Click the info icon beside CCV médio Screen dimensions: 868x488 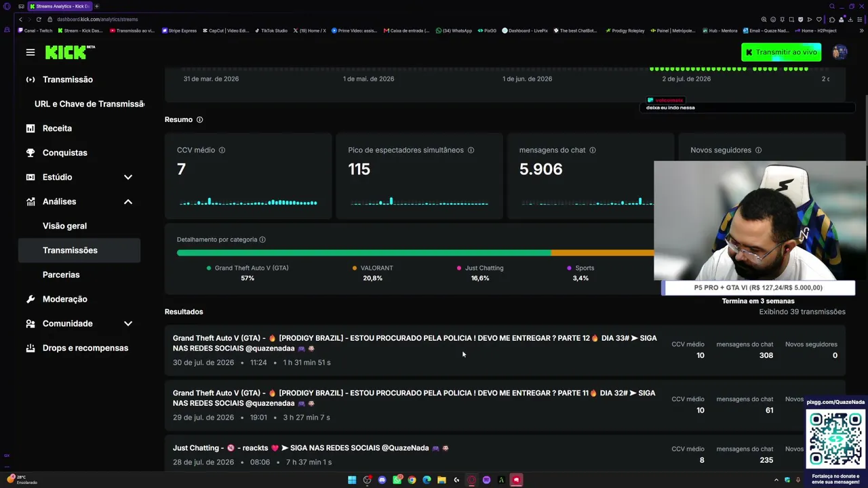[222, 150]
